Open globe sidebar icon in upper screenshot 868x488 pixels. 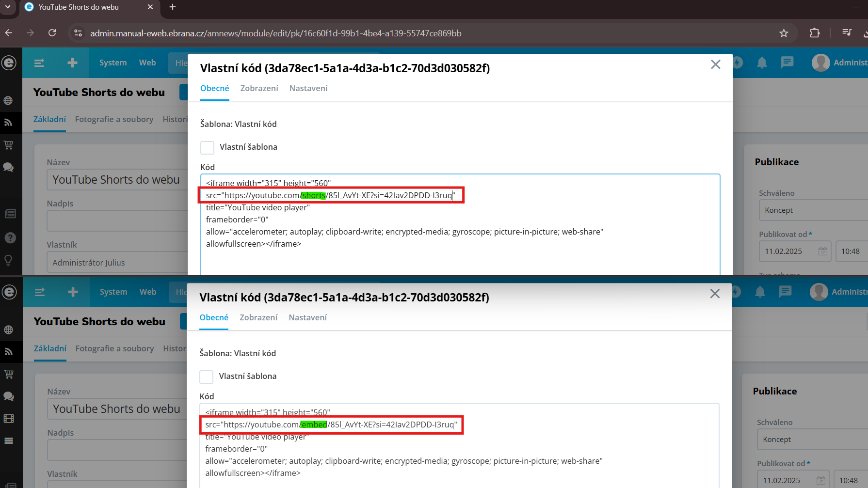tap(8, 100)
